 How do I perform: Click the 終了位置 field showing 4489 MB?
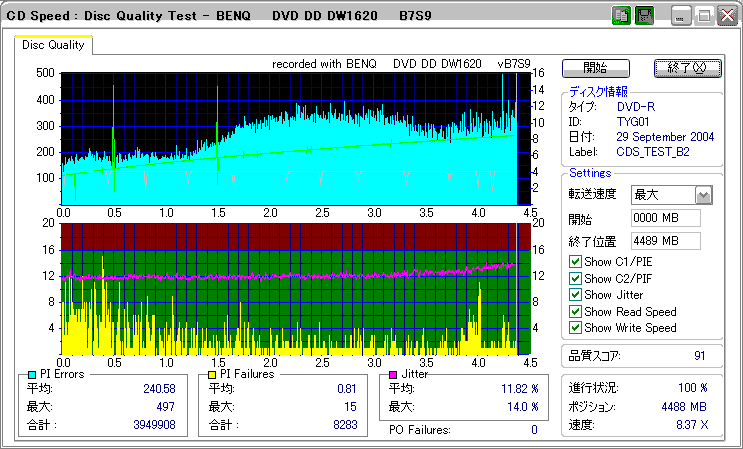click(x=665, y=240)
